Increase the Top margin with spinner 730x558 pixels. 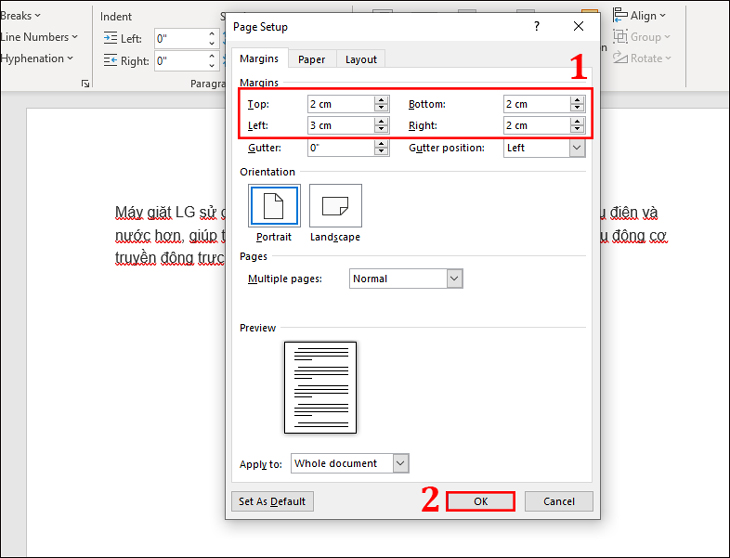click(381, 100)
